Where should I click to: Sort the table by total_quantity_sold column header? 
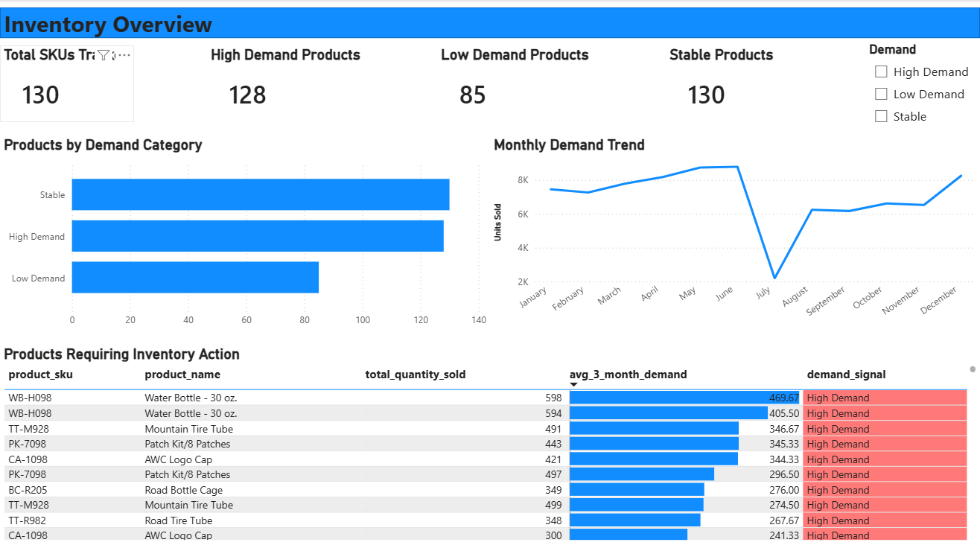(x=416, y=374)
